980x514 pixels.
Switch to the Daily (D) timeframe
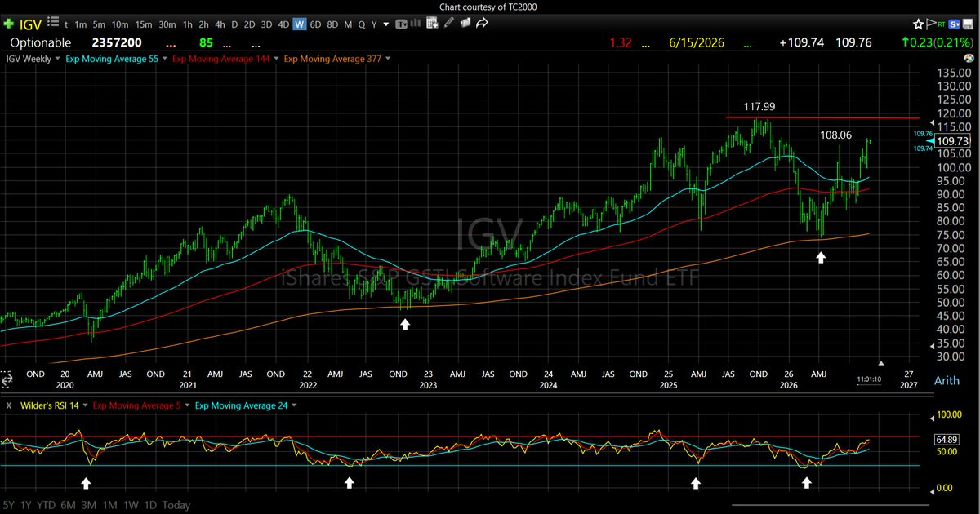[234, 24]
